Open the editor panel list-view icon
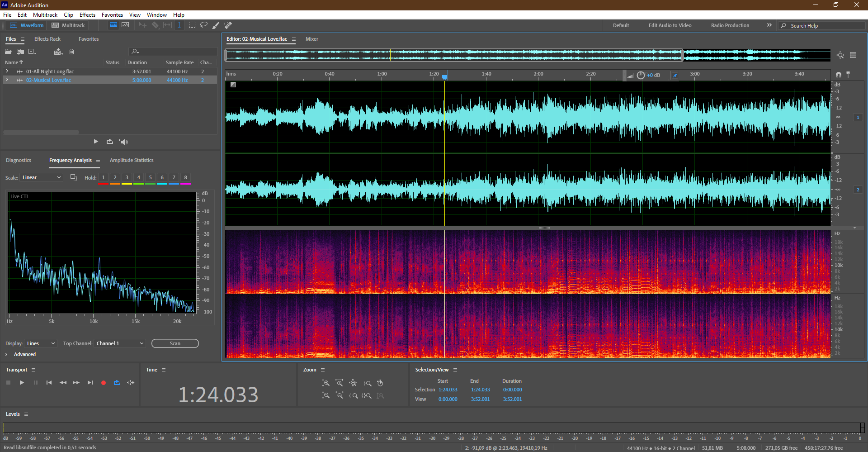Screen dimensions: 868x452 pos(853,55)
